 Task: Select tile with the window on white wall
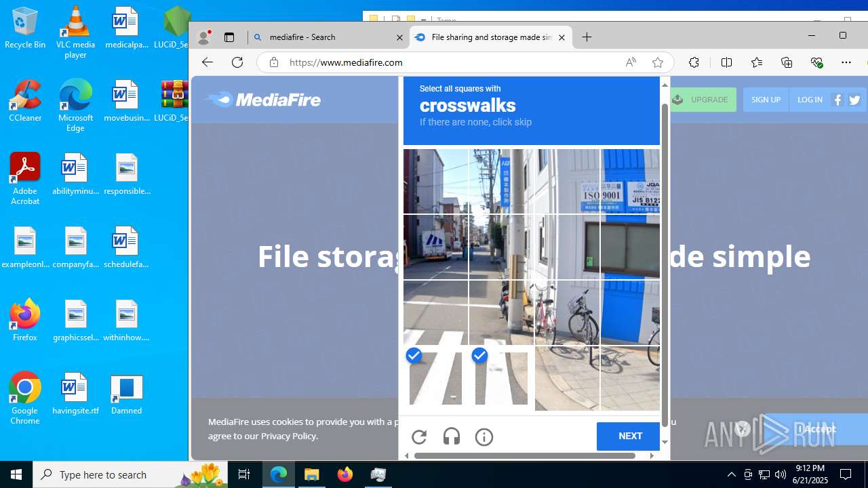coord(629,247)
